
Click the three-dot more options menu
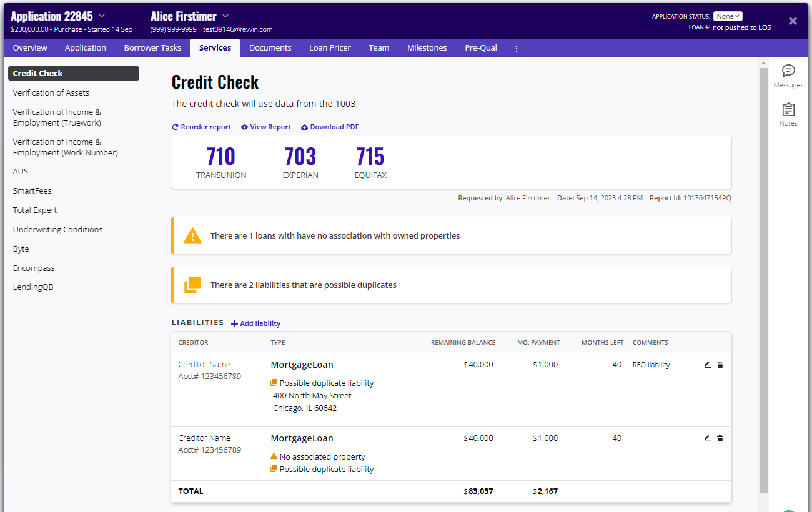coord(517,48)
